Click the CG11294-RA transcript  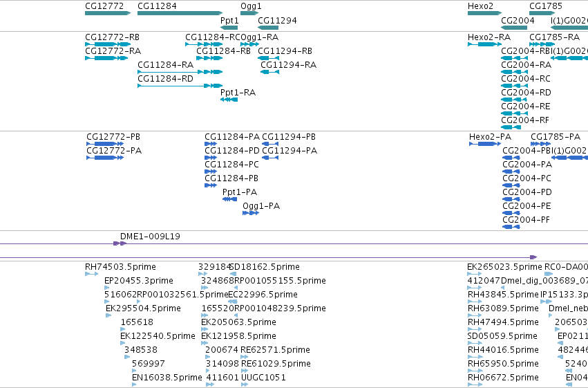click(269, 72)
